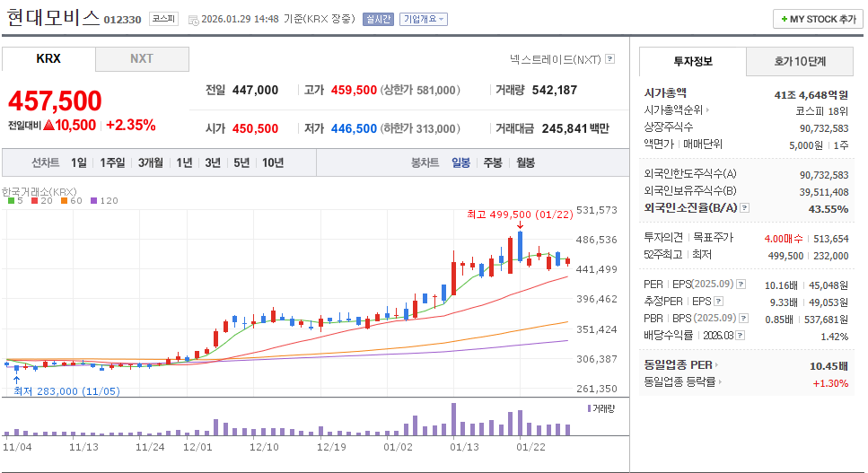Select the 5년 line chart period
Screen dimensions: 868x473
pyautogui.click(x=241, y=162)
